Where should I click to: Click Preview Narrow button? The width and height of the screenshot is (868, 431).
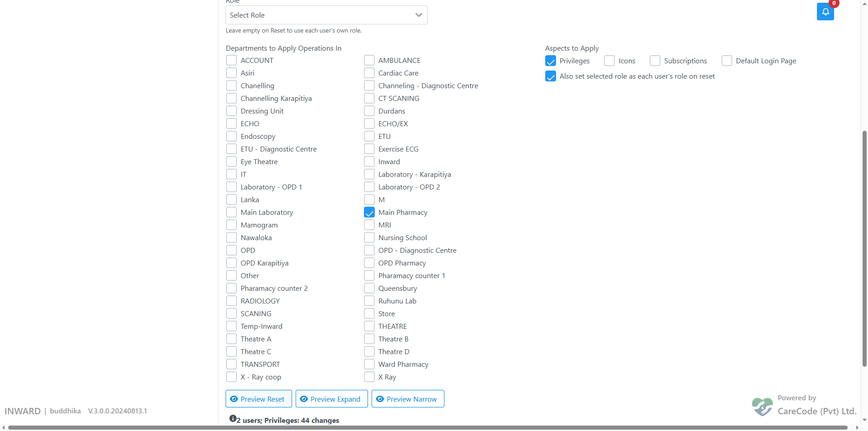point(408,399)
